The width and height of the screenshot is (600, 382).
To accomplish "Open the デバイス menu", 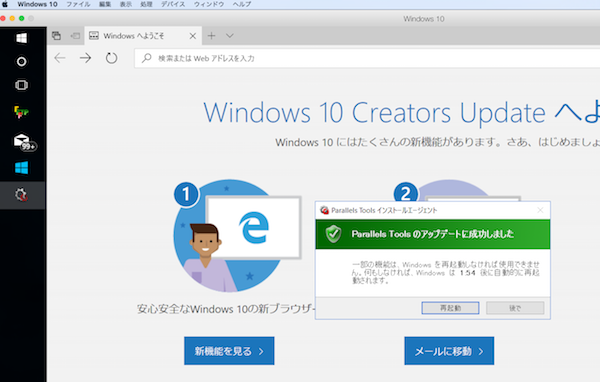I will (x=173, y=4).
